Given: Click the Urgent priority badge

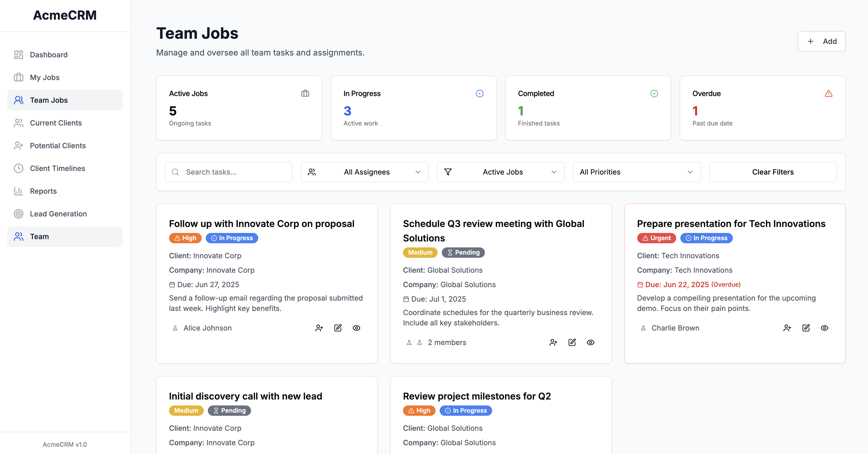Looking at the screenshot, I should pos(656,238).
